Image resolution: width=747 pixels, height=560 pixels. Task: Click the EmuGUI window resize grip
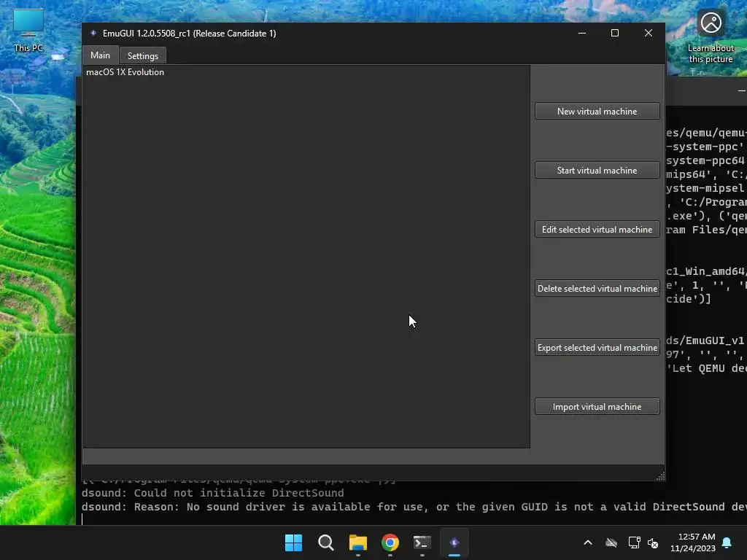coord(661,476)
